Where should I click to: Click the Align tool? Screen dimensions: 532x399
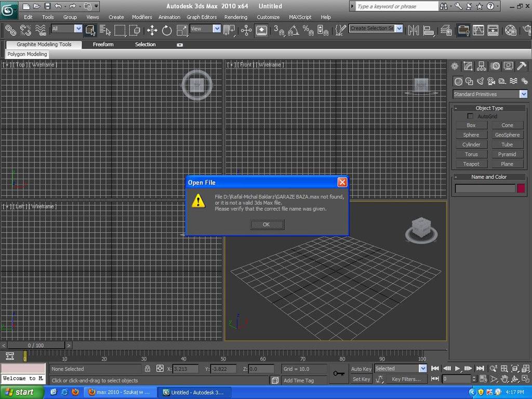(x=429, y=31)
